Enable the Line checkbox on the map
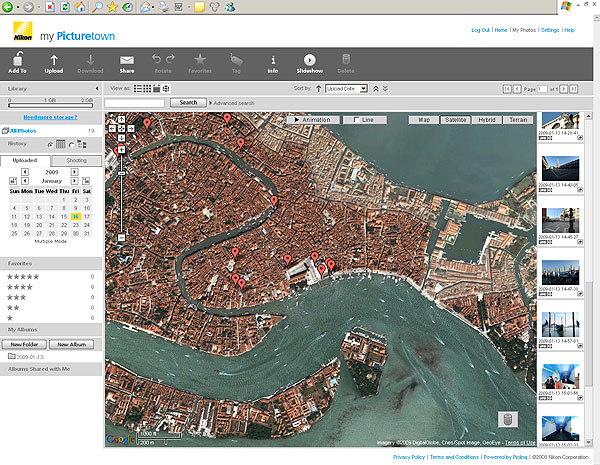 click(356, 120)
